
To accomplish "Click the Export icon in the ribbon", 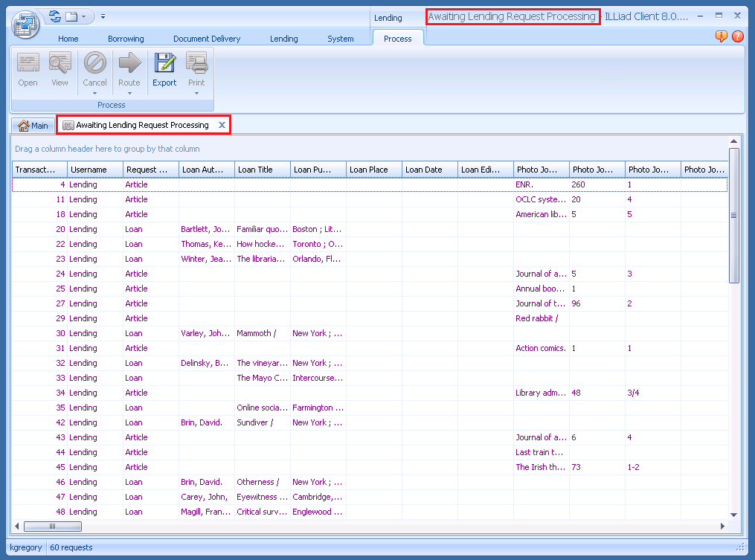I will [x=164, y=63].
